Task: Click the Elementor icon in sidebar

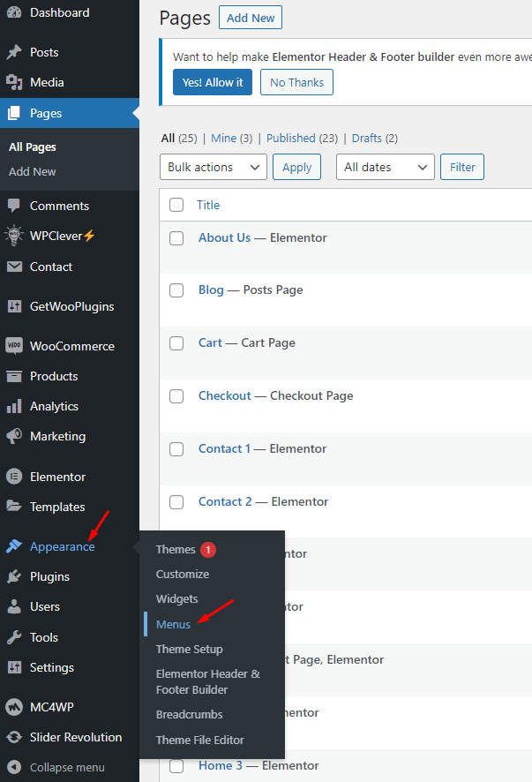Action: point(14,477)
